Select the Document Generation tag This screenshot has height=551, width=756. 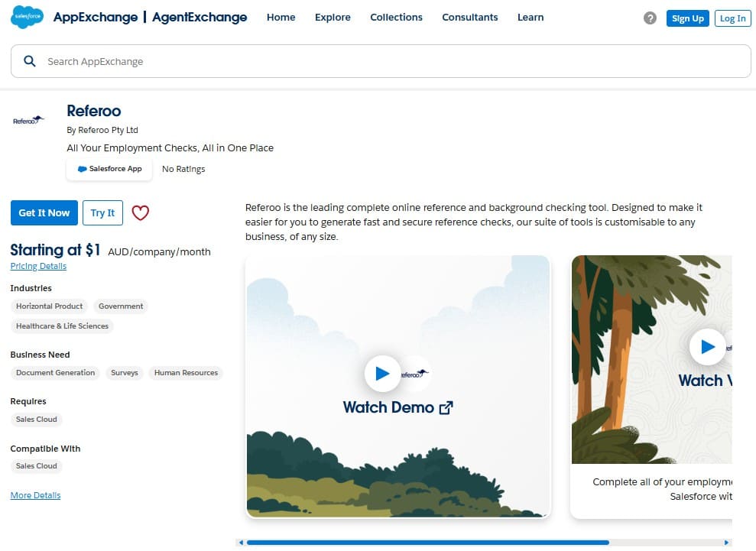click(x=56, y=373)
